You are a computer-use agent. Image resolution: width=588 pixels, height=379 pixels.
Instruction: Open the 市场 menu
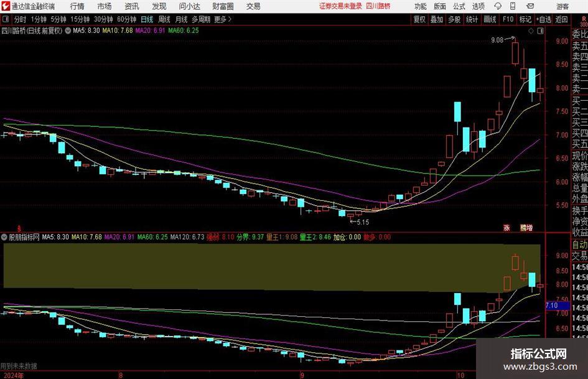(x=105, y=6)
